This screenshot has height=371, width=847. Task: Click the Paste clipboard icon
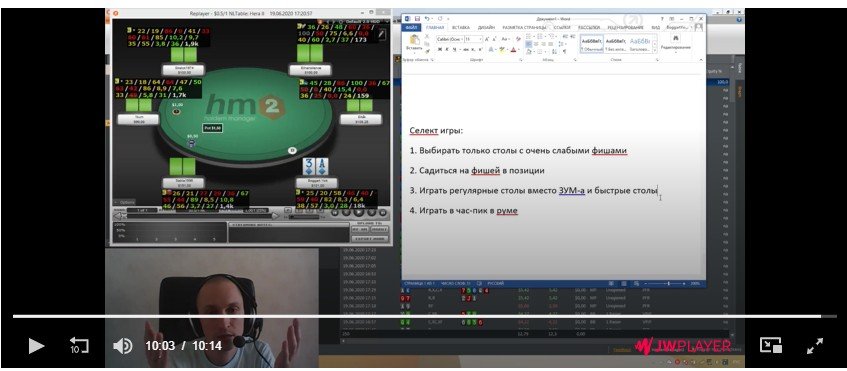tap(415, 42)
